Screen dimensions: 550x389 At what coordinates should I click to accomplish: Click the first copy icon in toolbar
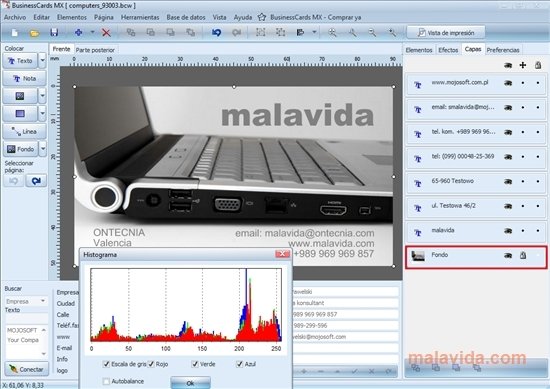pyautogui.click(x=131, y=33)
